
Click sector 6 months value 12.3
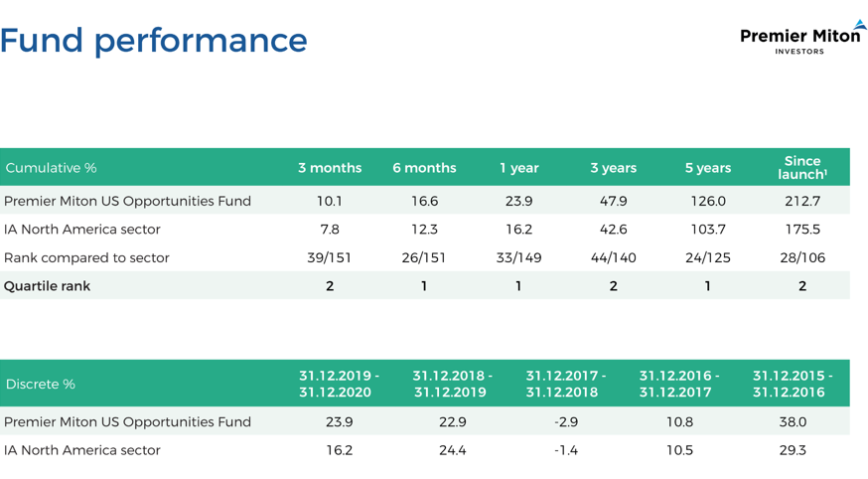tap(424, 230)
